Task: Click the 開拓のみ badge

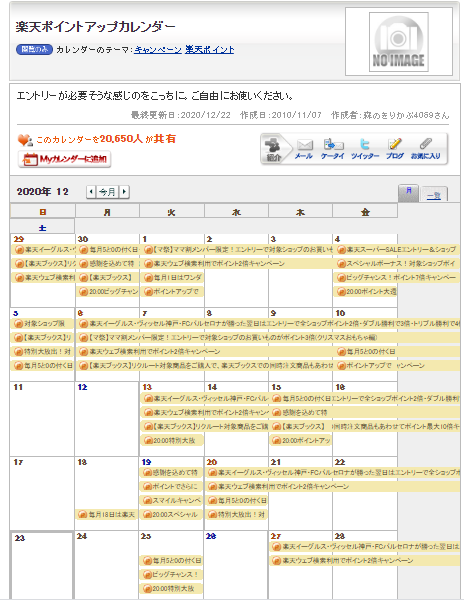Action: point(34,49)
